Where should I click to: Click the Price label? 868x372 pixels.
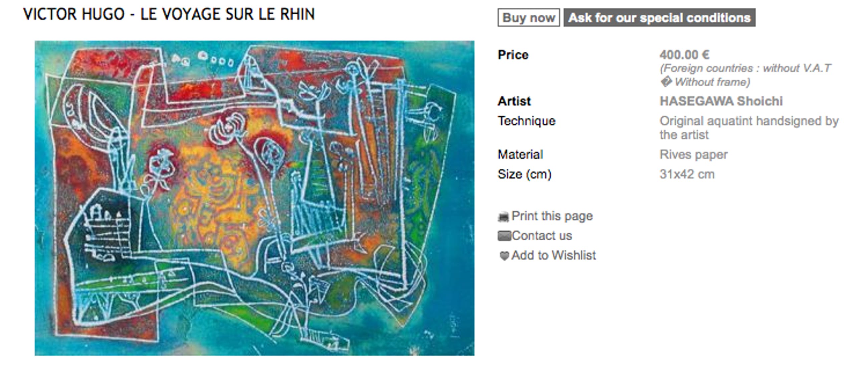513,54
